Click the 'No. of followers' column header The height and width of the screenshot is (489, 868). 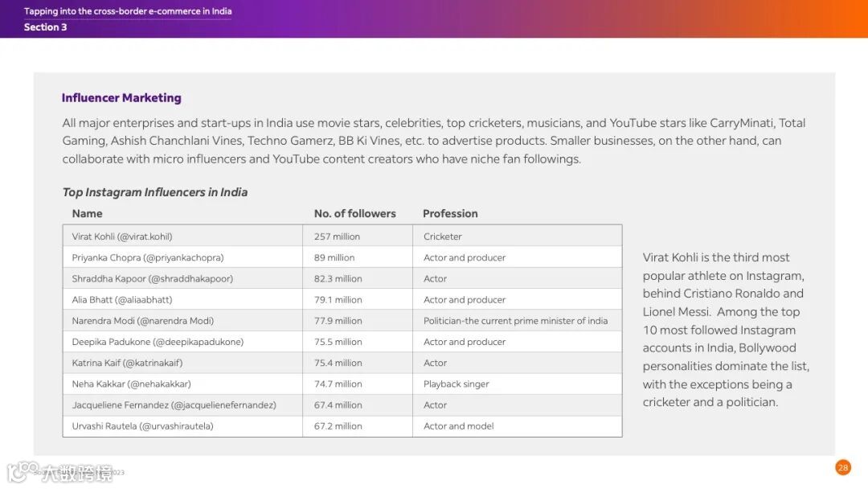354,214
